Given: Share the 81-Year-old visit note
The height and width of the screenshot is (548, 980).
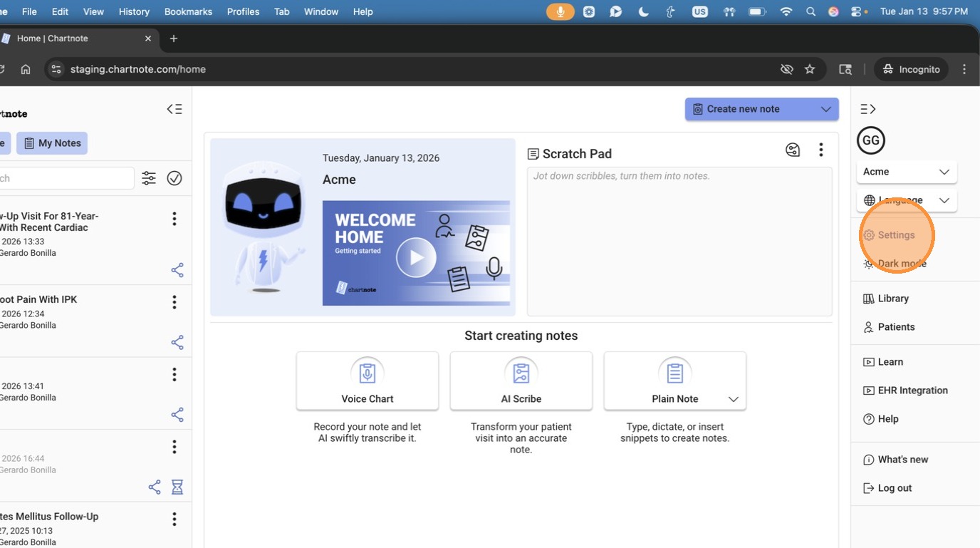Looking at the screenshot, I should pos(177,270).
